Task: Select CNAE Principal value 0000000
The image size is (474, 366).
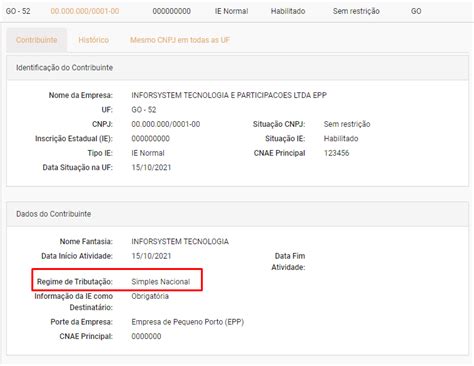Action: (x=146, y=336)
